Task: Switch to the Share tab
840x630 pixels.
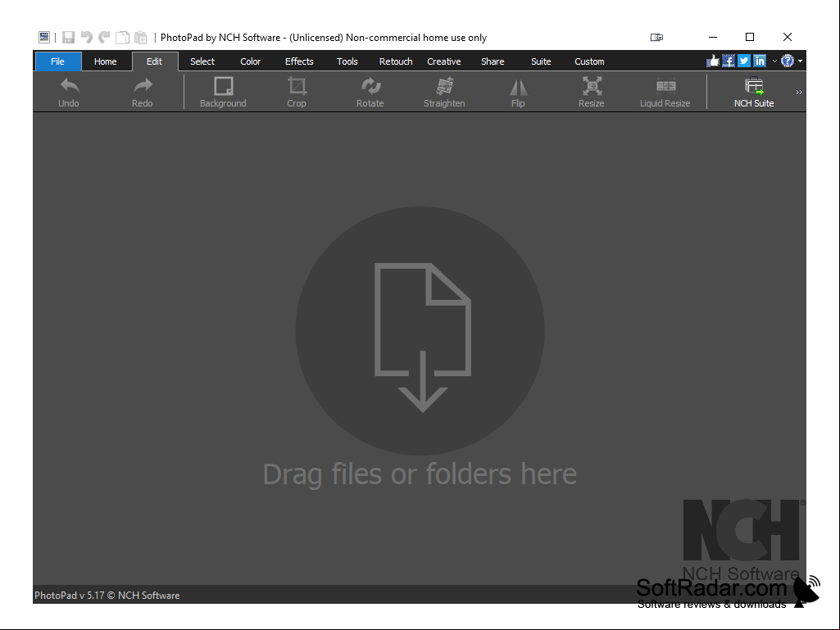Action: click(x=493, y=61)
